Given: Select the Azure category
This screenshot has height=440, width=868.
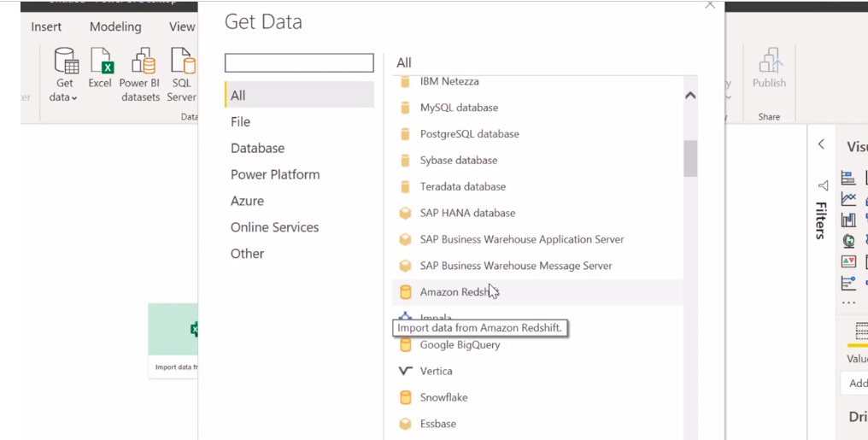Looking at the screenshot, I should point(300,201).
